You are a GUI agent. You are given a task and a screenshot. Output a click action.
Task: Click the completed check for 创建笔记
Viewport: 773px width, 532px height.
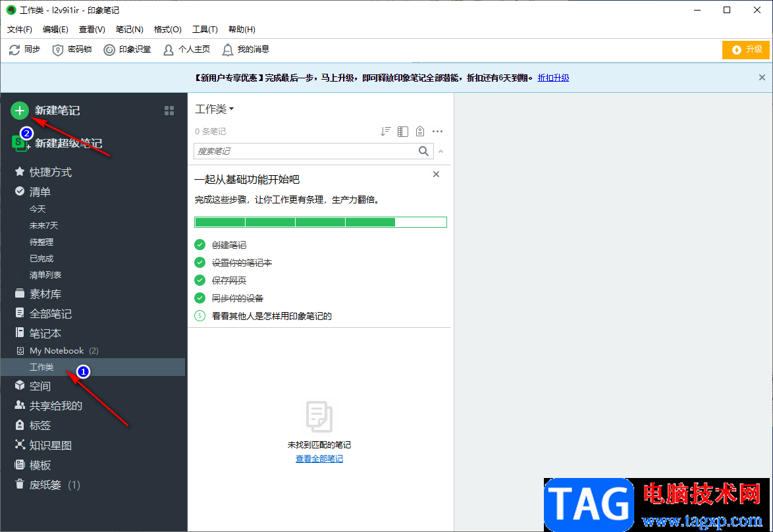click(x=200, y=244)
